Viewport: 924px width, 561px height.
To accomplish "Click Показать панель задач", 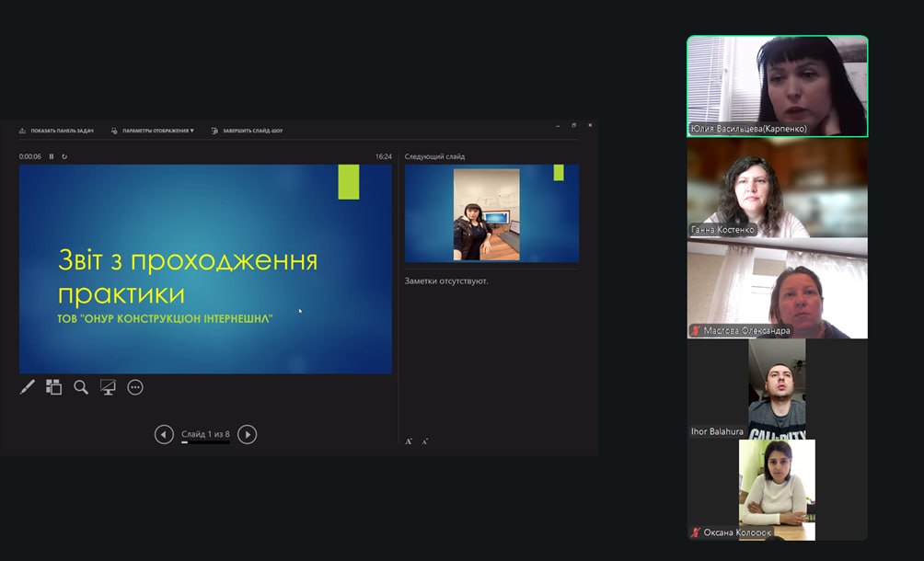I will point(57,131).
